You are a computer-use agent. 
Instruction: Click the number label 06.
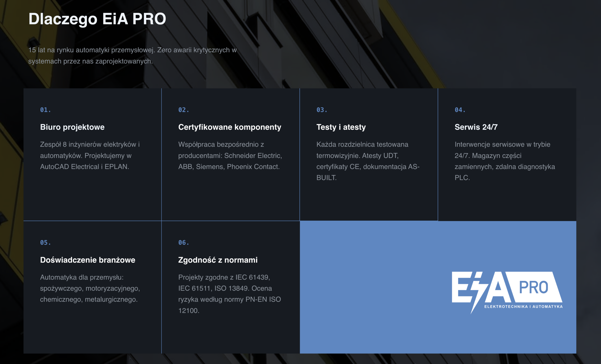(x=184, y=243)
